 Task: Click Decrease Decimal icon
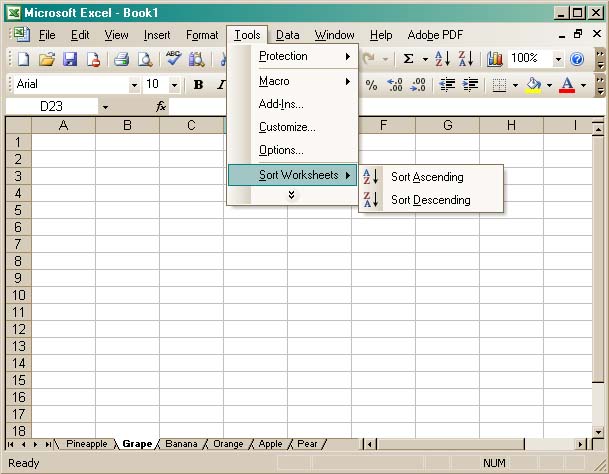[418, 84]
